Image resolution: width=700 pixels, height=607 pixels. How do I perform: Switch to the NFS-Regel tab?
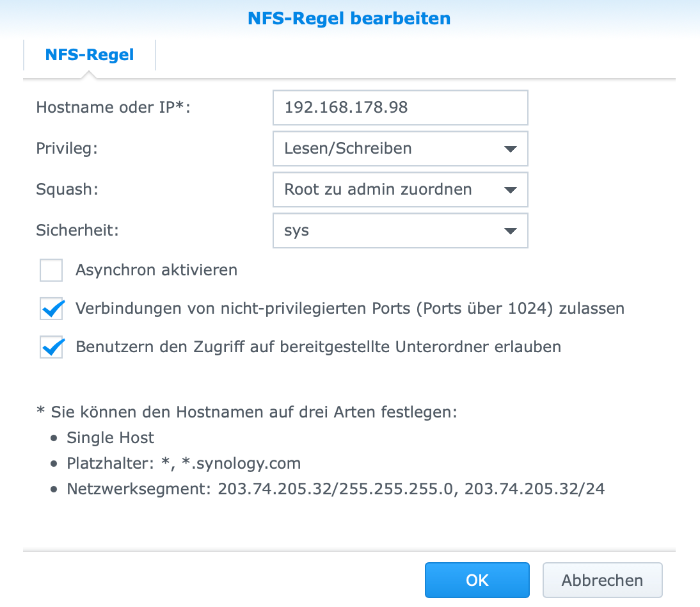[x=89, y=55]
